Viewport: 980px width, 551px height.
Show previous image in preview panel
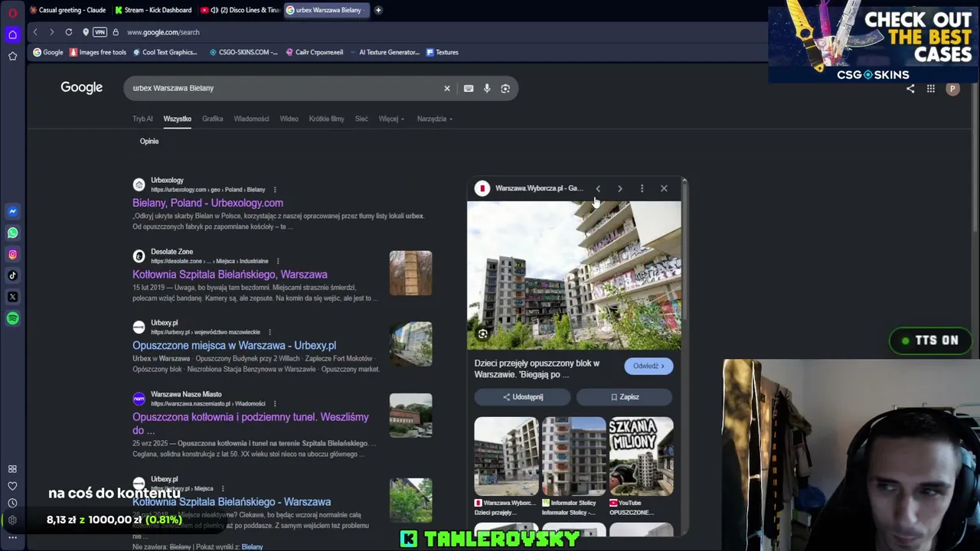598,188
